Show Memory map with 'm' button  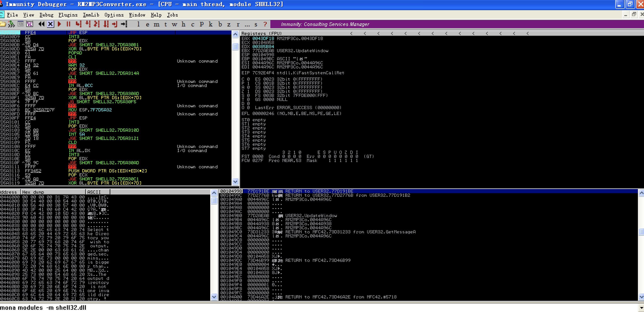coord(156,24)
